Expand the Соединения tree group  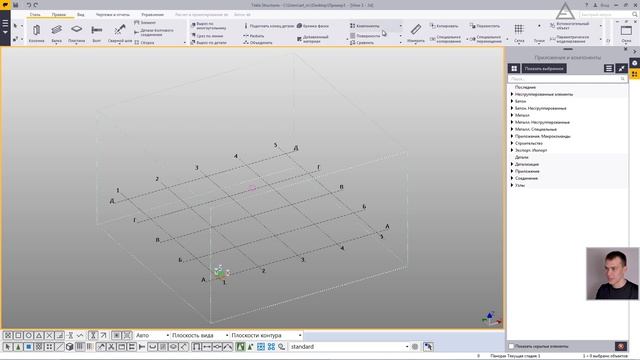click(x=512, y=178)
